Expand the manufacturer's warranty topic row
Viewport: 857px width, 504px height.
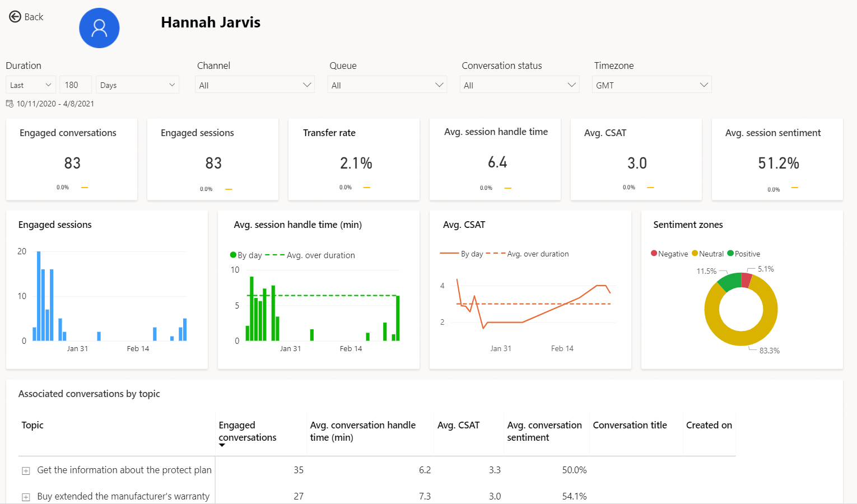click(25, 497)
